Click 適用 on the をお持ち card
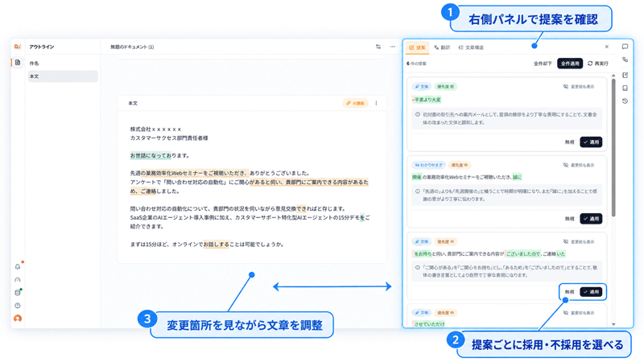644x362 pixels. coord(591,292)
